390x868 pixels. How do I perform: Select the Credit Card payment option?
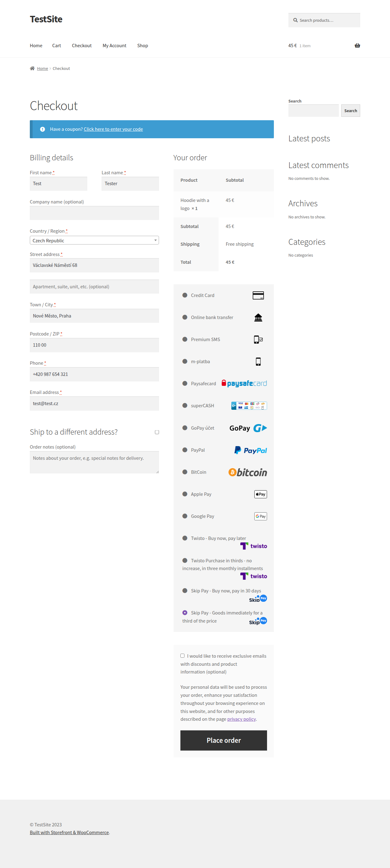coord(185,295)
